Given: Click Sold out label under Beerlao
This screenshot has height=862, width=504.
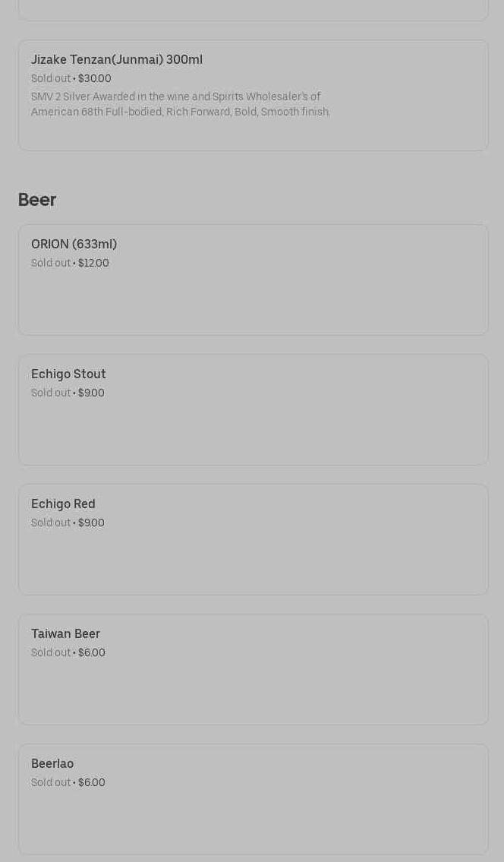Looking at the screenshot, I should [50, 783].
